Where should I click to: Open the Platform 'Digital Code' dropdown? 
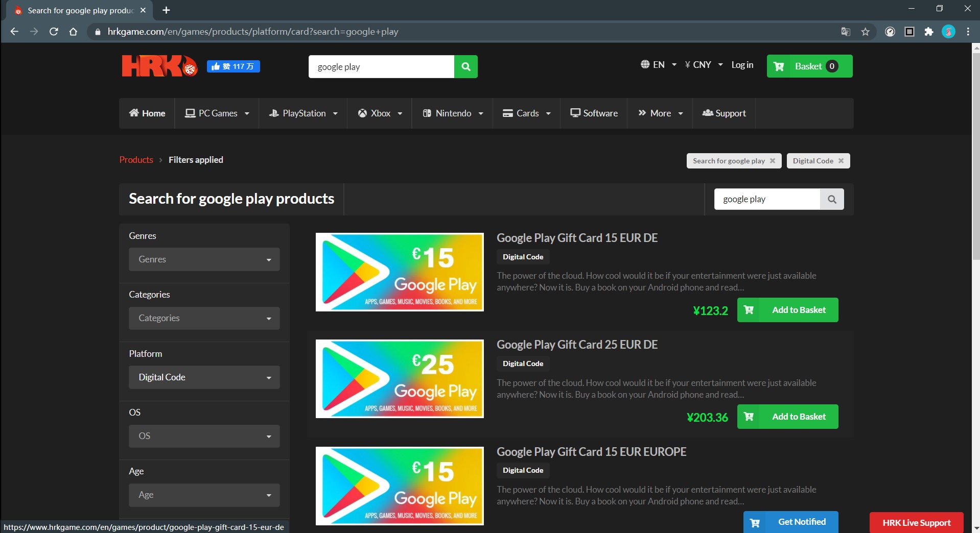coord(204,377)
